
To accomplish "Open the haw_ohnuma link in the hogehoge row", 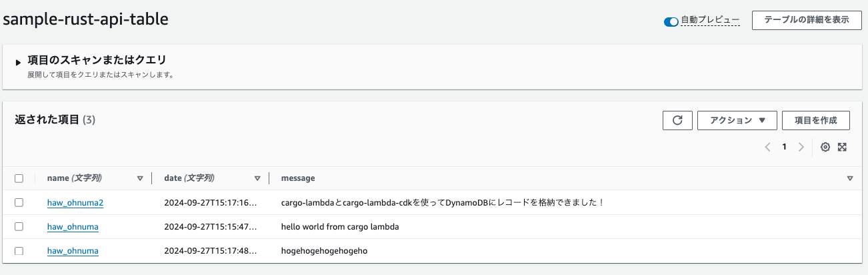I will coord(73,251).
